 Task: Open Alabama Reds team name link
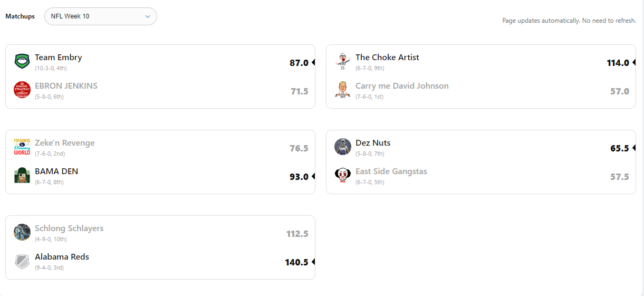pyautogui.click(x=62, y=257)
